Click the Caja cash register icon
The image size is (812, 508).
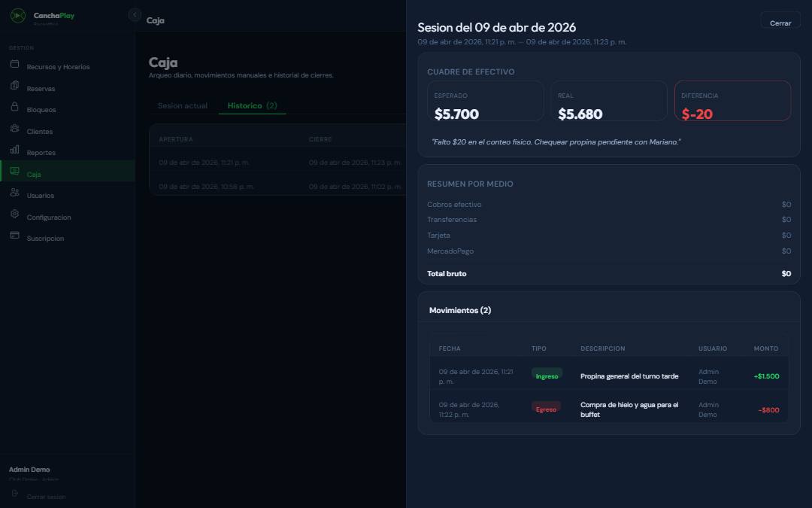click(x=14, y=171)
